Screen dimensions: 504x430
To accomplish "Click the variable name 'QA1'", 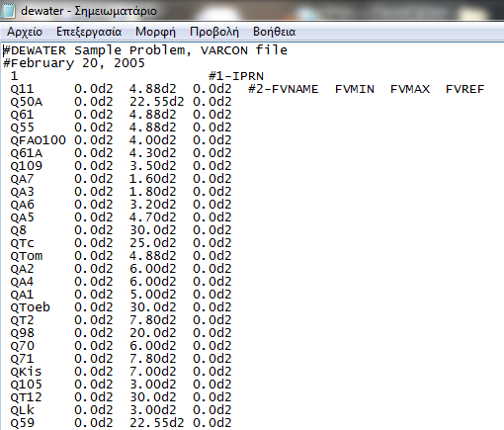I will [x=22, y=295].
